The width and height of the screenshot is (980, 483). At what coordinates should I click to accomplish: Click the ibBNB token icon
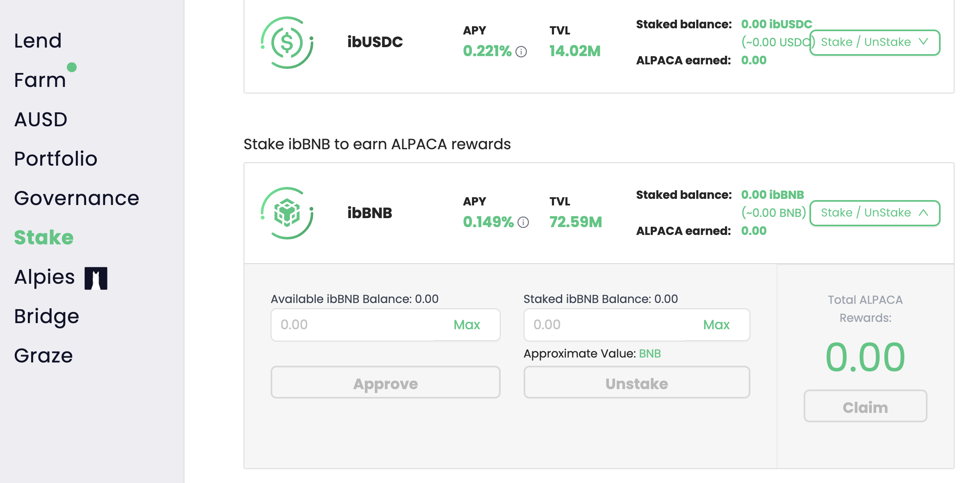click(287, 213)
